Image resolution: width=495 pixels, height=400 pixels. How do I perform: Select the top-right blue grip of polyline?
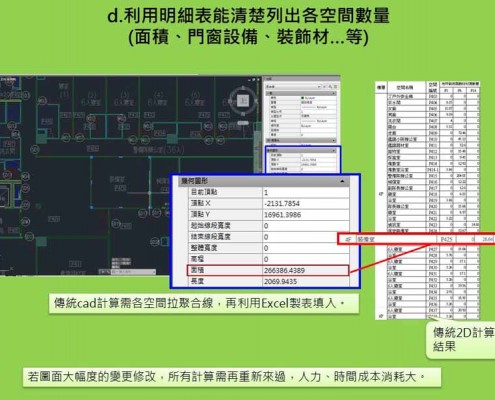(x=150, y=157)
